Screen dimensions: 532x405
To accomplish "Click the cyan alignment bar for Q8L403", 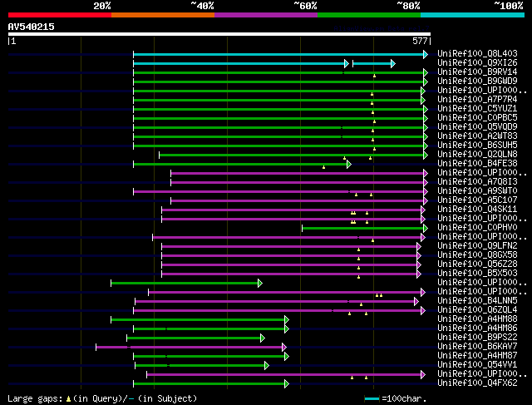I will [x=280, y=54].
